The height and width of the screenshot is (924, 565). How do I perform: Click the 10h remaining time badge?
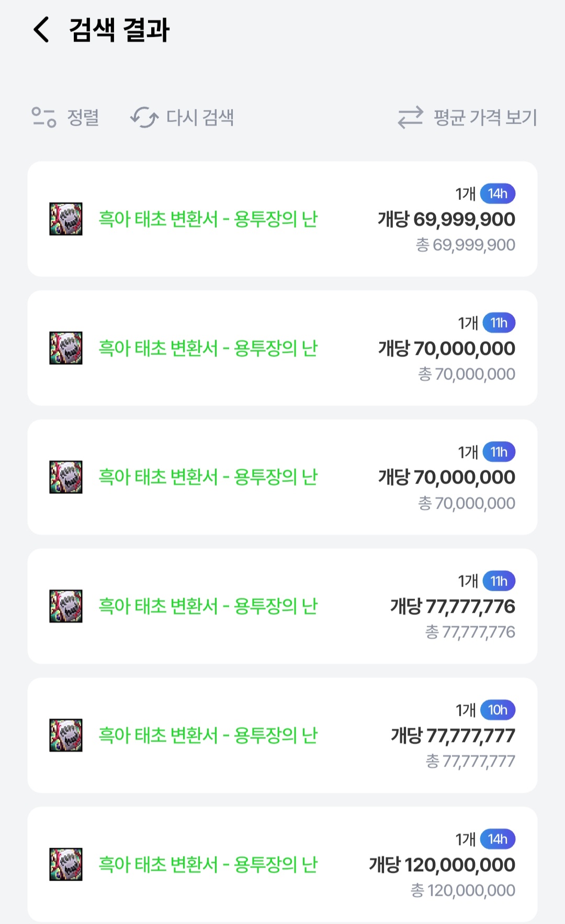pos(498,710)
